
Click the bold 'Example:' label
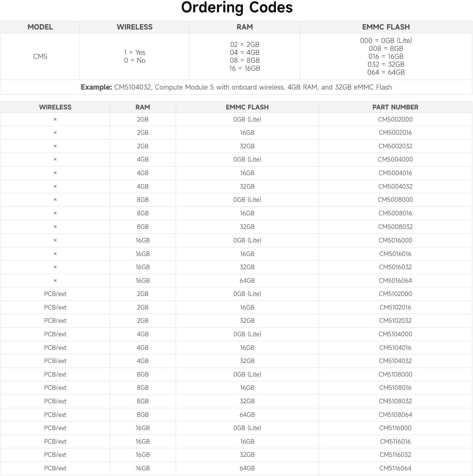[x=96, y=87]
